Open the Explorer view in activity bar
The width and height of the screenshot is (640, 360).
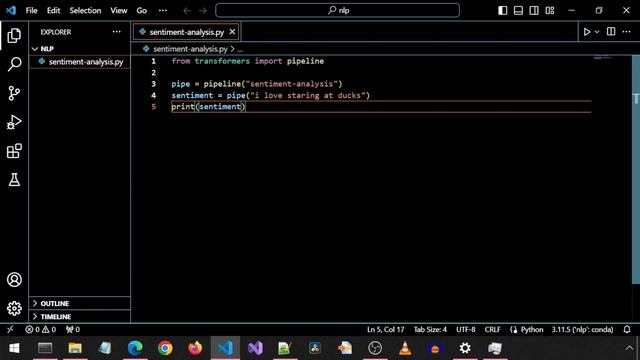pyautogui.click(x=14, y=36)
